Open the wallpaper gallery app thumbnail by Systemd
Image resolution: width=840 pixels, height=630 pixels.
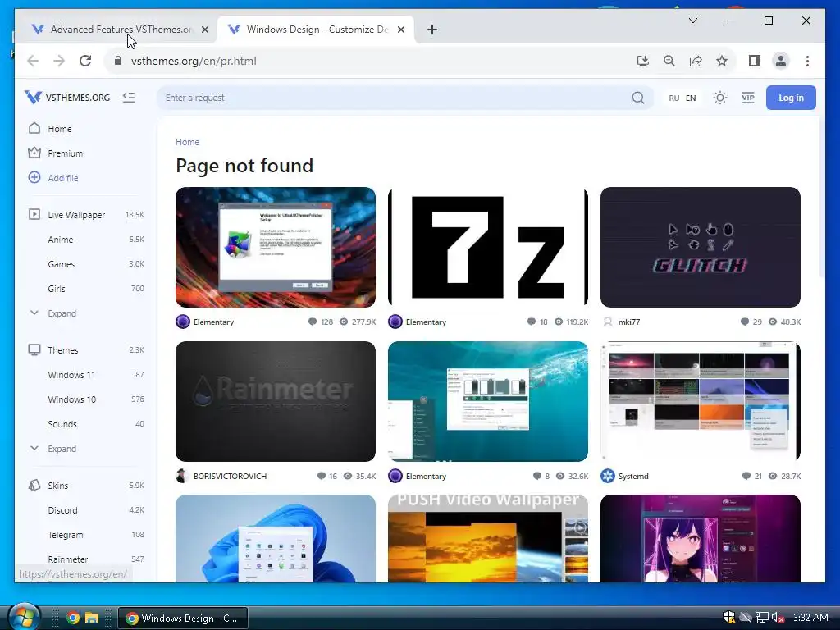point(701,401)
